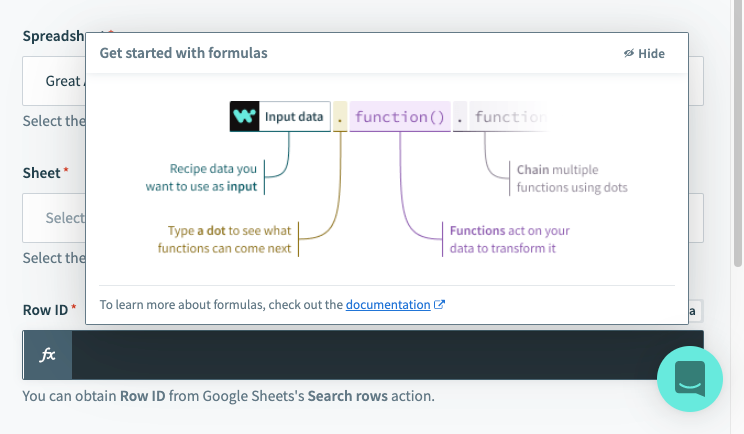Click the 'Row ID' field label
Viewport: 744px width, 434px height.
(45, 310)
